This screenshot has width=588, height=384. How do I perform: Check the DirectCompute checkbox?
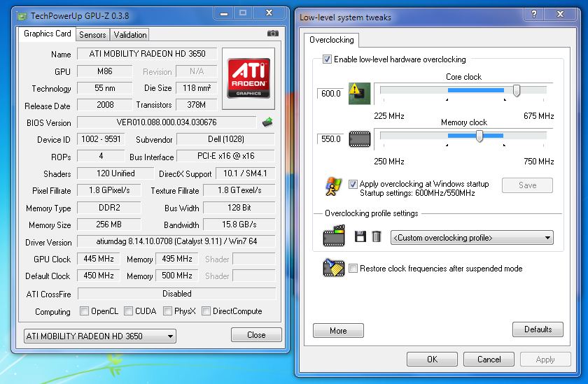click(x=206, y=311)
